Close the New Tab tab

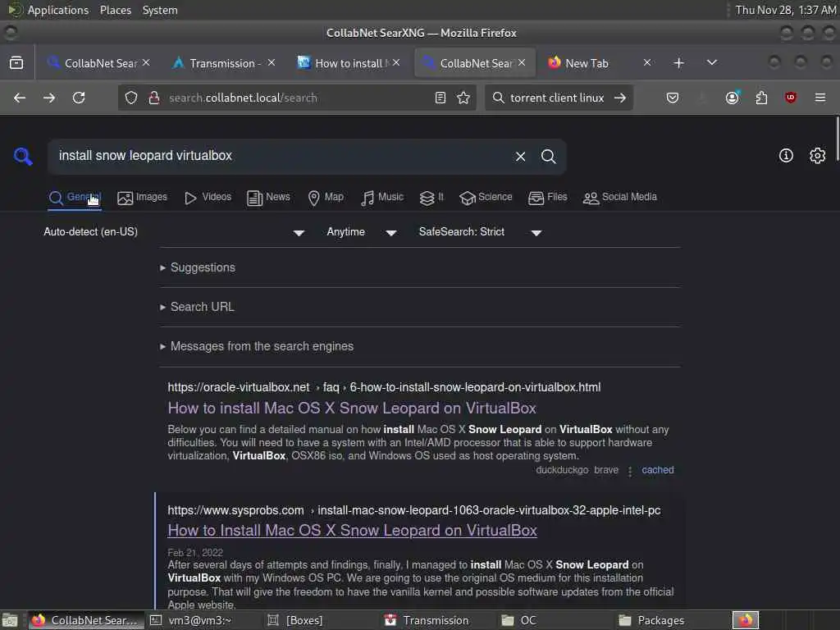coord(647,62)
